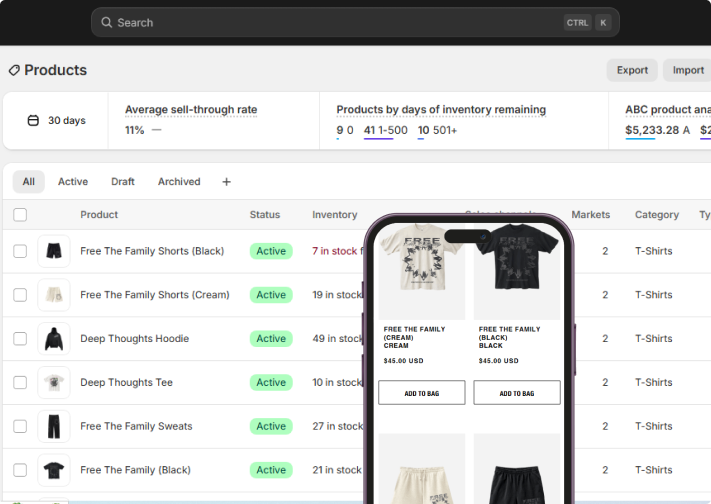The image size is (711, 504).
Task: Check Free The Family Shorts (Cream) row
Action: pyautogui.click(x=20, y=295)
